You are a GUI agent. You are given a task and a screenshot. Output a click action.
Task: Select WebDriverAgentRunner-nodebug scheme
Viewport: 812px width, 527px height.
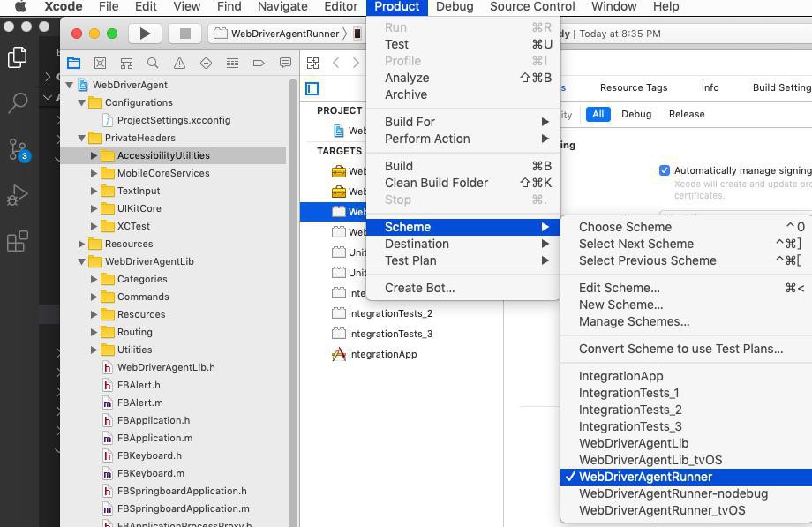686,493
